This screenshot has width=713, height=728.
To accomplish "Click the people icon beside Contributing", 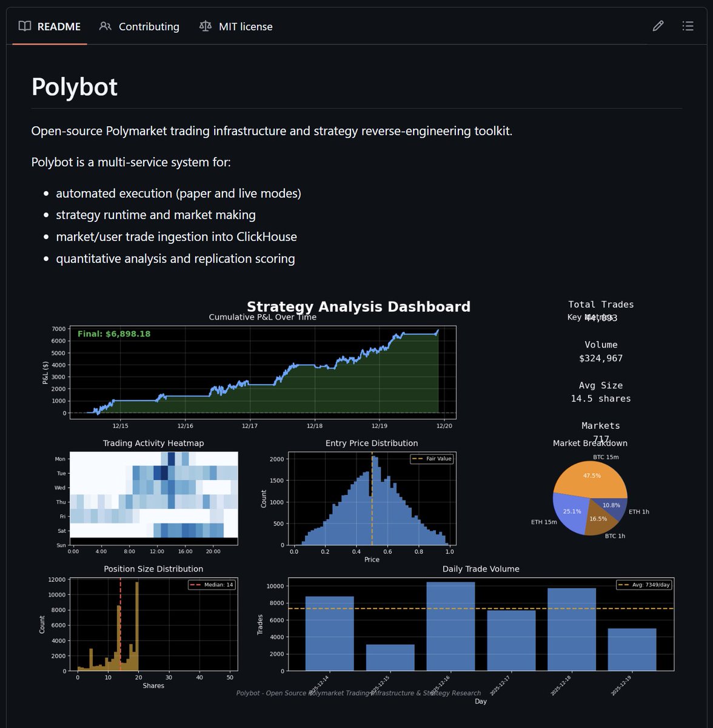I will [x=105, y=26].
